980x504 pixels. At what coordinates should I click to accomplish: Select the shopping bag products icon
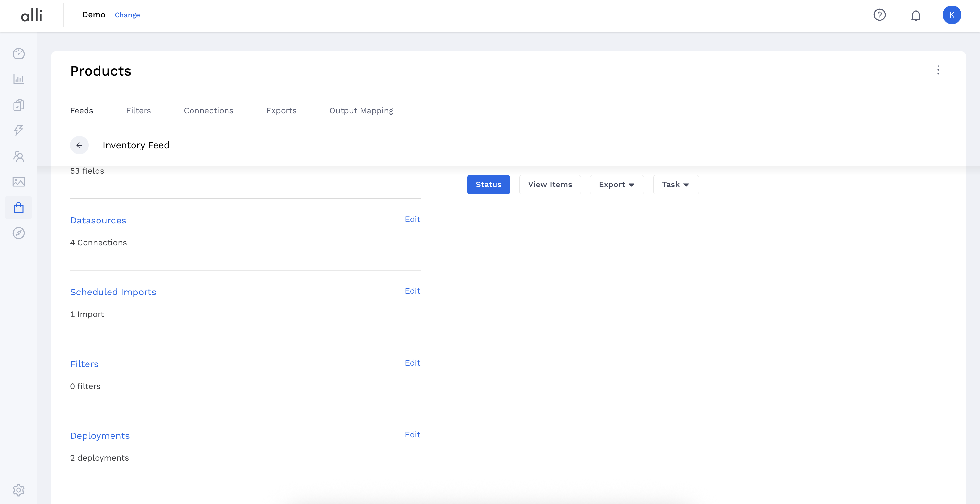[x=18, y=208]
